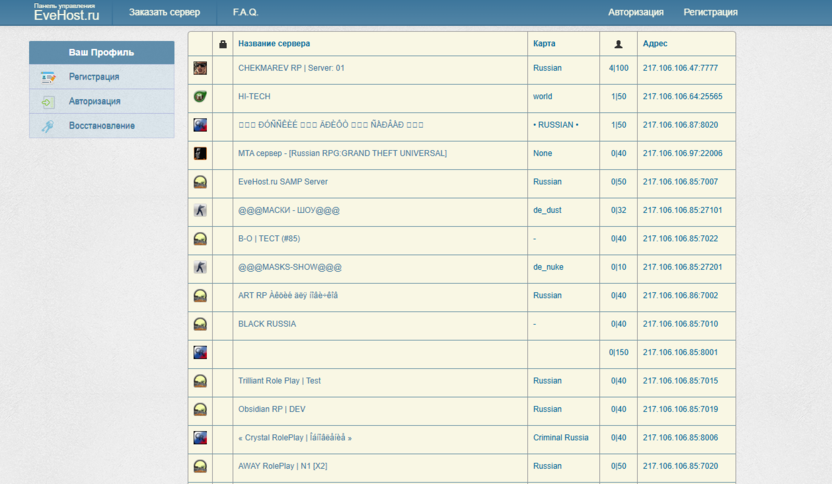The image size is (832, 484).
Task: Open BLACK RUSSIA server
Action: coord(267,324)
